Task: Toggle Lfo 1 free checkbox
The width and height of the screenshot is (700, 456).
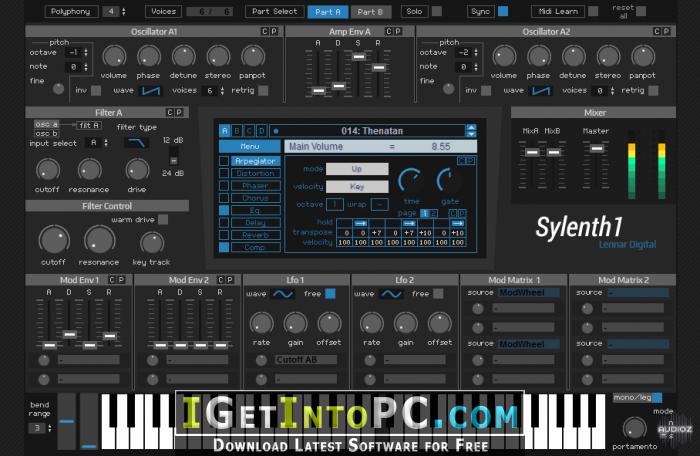Action: 330,293
